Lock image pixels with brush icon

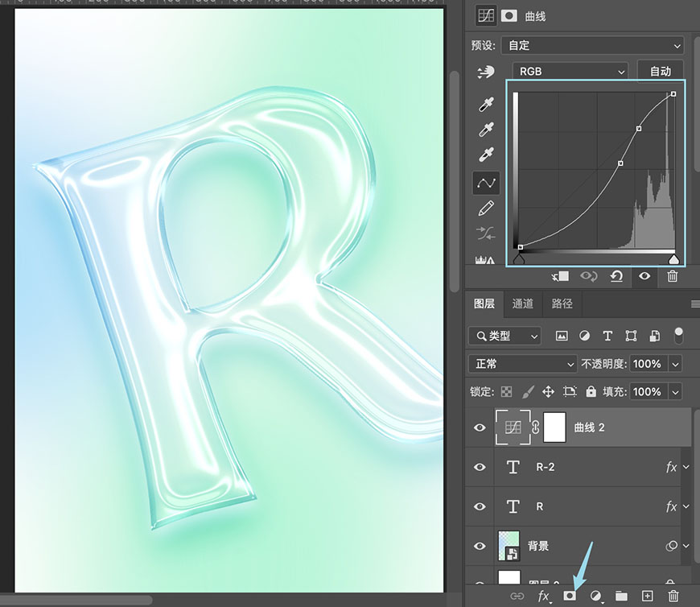(528, 392)
